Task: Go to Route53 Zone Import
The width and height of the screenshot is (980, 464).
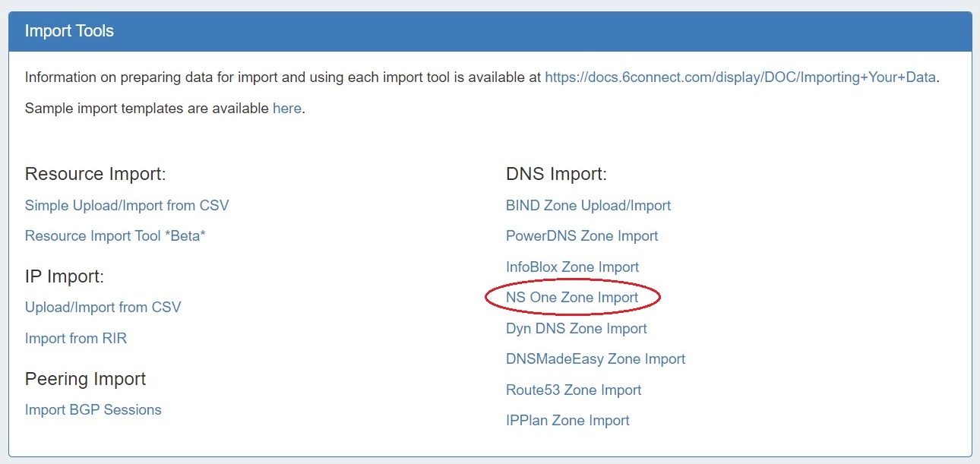Action: (574, 390)
